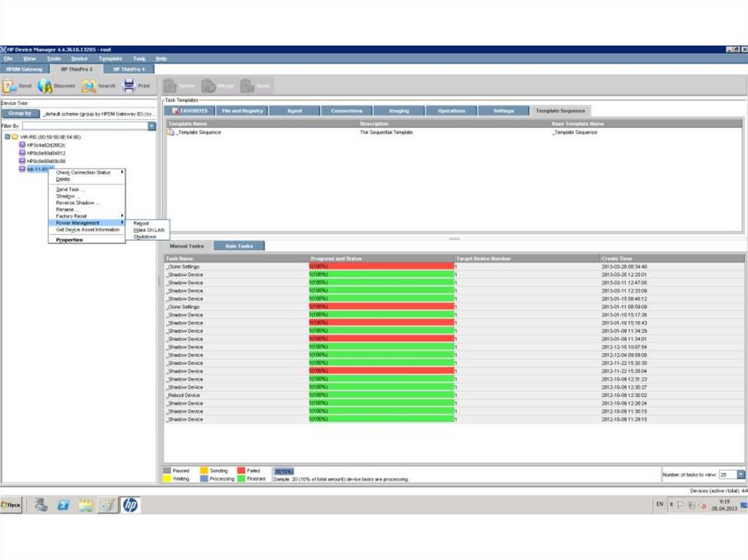748x560 pixels.
Task: Choose Shutdown in the Power Management submenu
Action: coord(145,237)
